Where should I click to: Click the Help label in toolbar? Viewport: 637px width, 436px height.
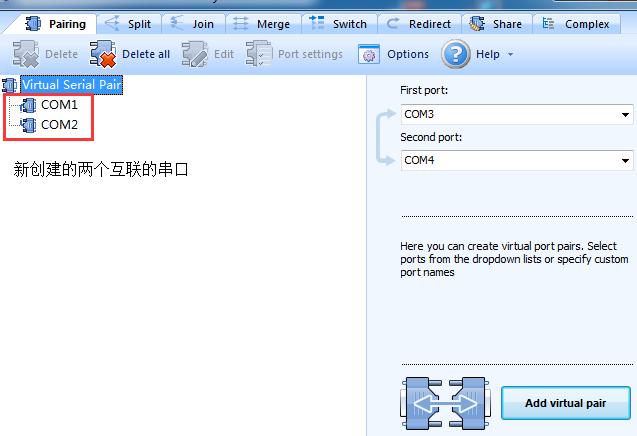pos(488,54)
